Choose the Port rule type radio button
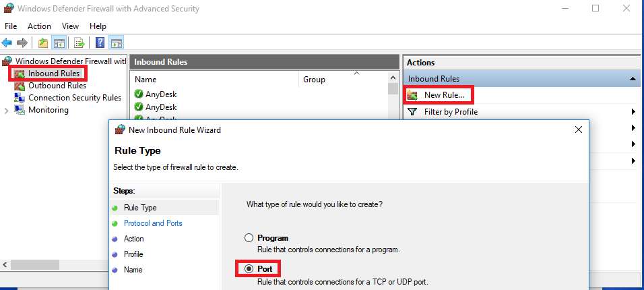This screenshot has height=290, width=644. [x=249, y=268]
